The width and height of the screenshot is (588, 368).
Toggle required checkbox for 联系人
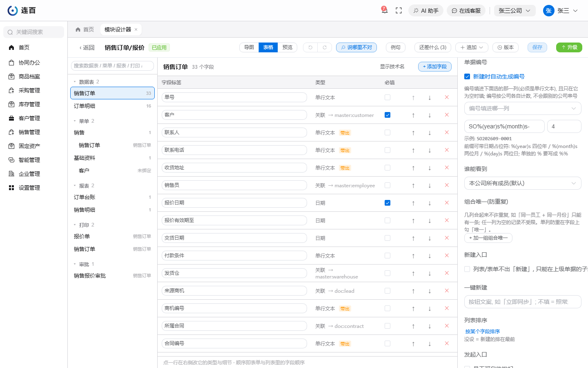388,132
